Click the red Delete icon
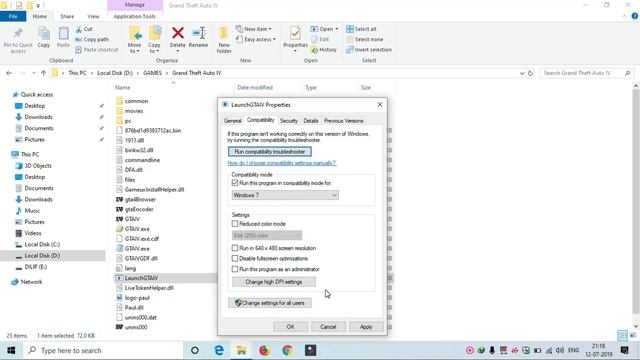The image size is (640, 360). (x=178, y=33)
